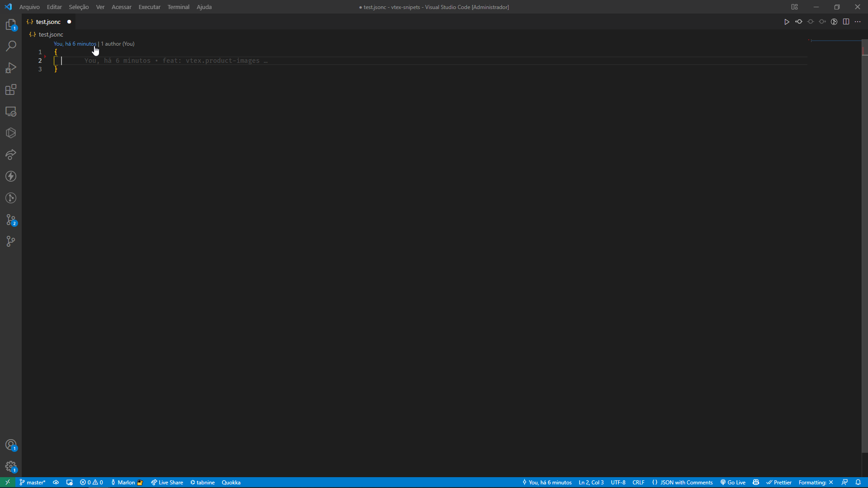Viewport: 868px width, 488px height.
Task: Open the Run and Debug view
Action: coord(11,68)
